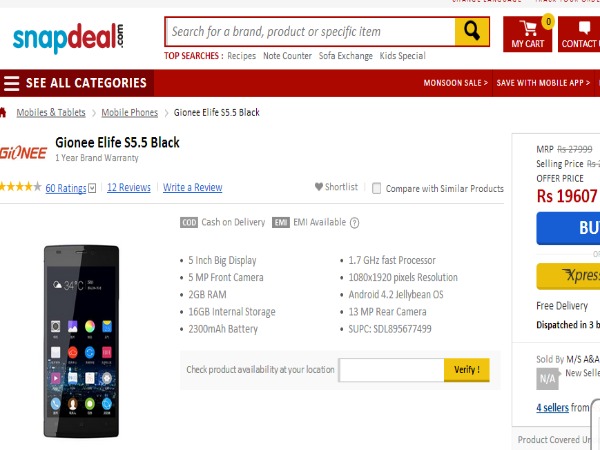The width and height of the screenshot is (600, 450).
Task: Click the Verify button
Action: point(467,370)
